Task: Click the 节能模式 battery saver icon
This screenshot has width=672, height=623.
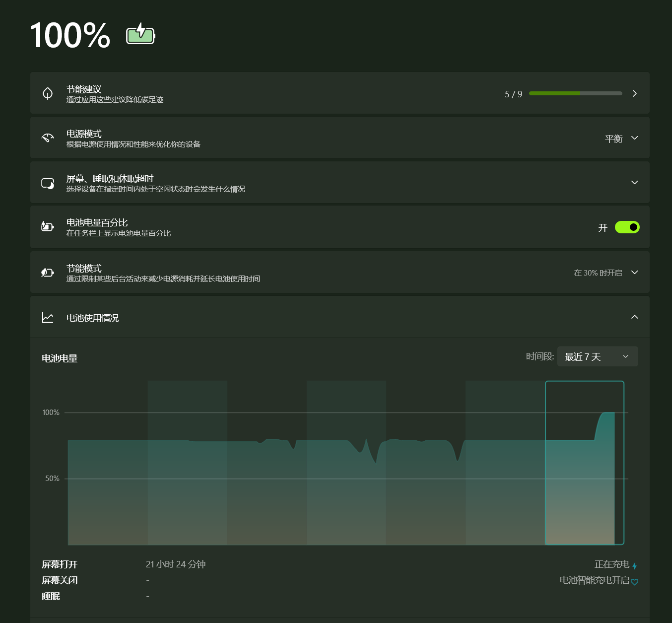Action: point(48,273)
